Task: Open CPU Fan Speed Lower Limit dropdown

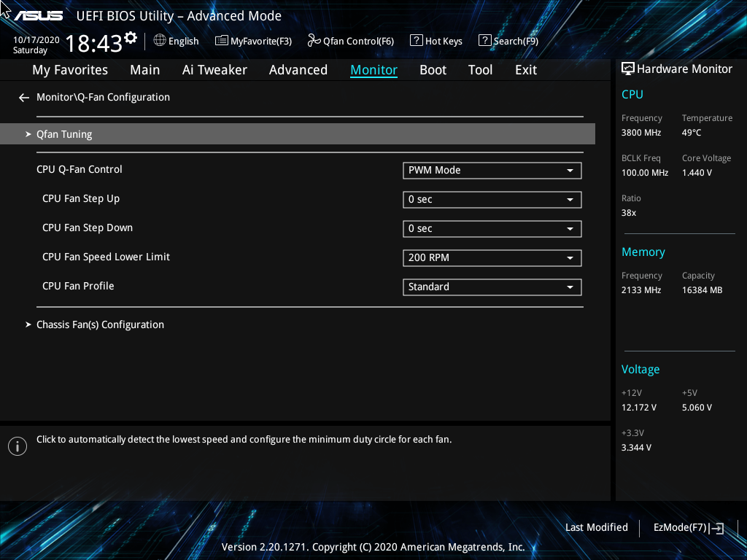Action: point(492,257)
